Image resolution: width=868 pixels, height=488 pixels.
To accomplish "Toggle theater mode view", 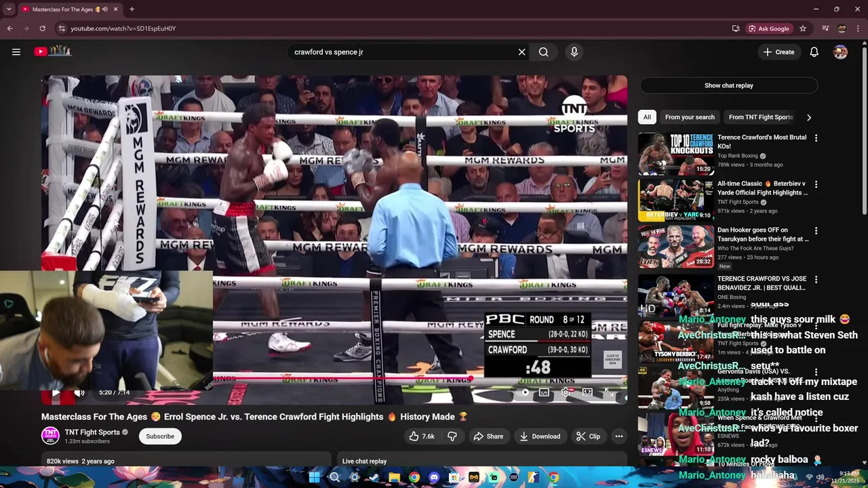I will pyautogui.click(x=587, y=392).
